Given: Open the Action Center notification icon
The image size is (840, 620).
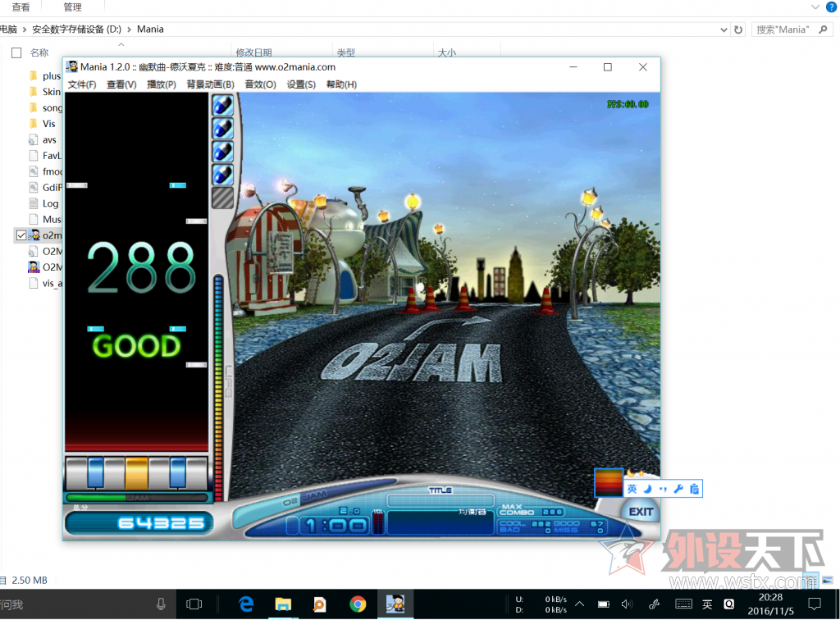Looking at the screenshot, I should 815,604.
